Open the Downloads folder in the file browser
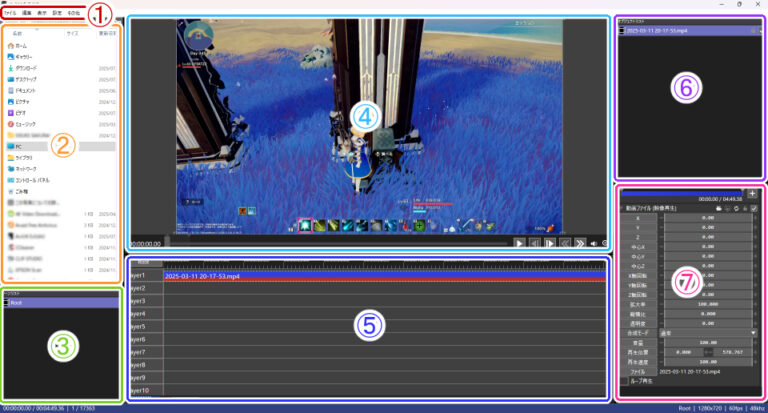768x413 pixels. [x=26, y=68]
